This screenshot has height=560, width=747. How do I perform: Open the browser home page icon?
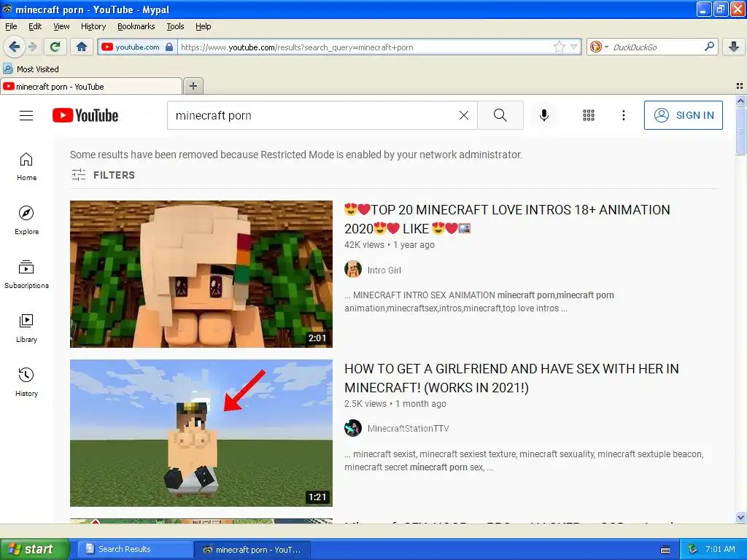click(x=82, y=47)
